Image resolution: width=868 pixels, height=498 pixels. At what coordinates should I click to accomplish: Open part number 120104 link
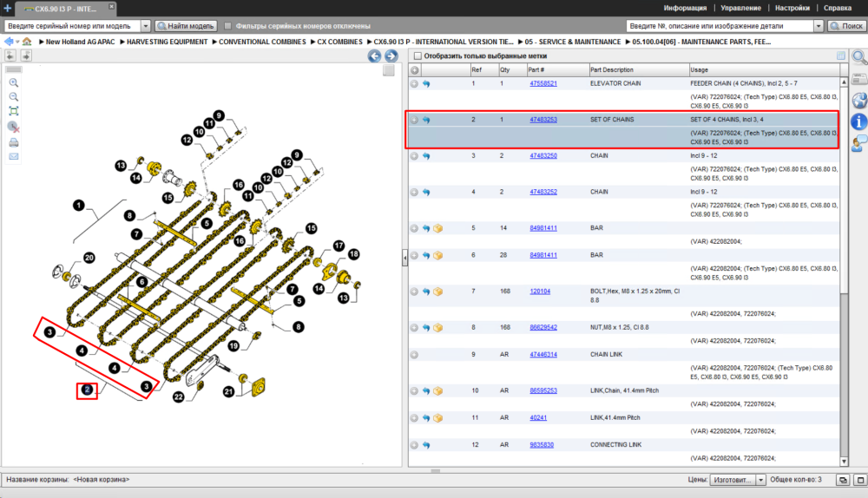(x=540, y=291)
